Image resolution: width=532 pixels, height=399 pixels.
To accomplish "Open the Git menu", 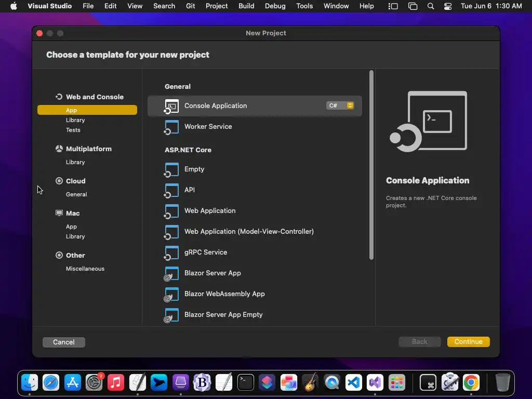I will click(190, 6).
